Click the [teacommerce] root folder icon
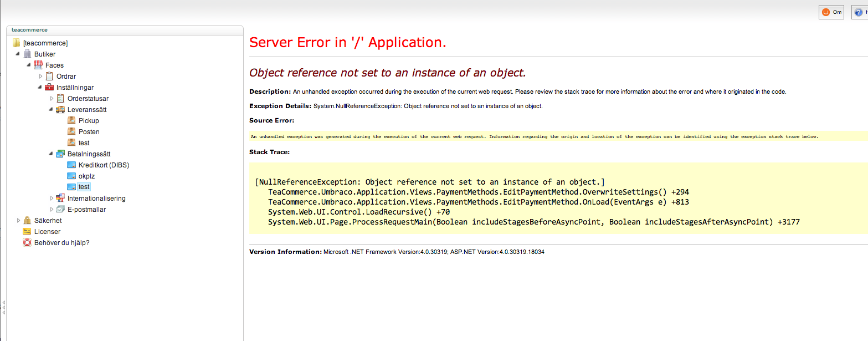This screenshot has height=341, width=868. tap(16, 43)
